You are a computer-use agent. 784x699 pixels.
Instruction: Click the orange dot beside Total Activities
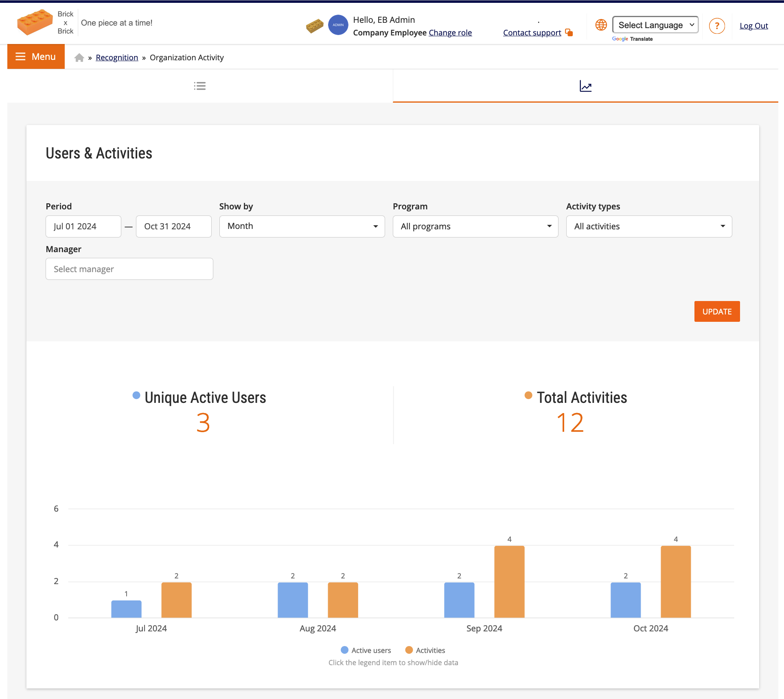click(x=528, y=395)
